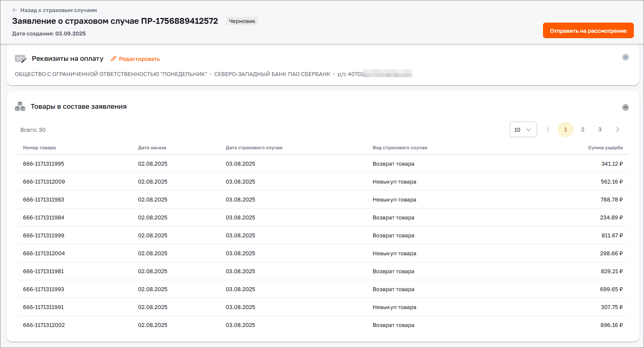Select current page 1 in pagination
The height and width of the screenshot is (348, 644).
[x=565, y=129]
